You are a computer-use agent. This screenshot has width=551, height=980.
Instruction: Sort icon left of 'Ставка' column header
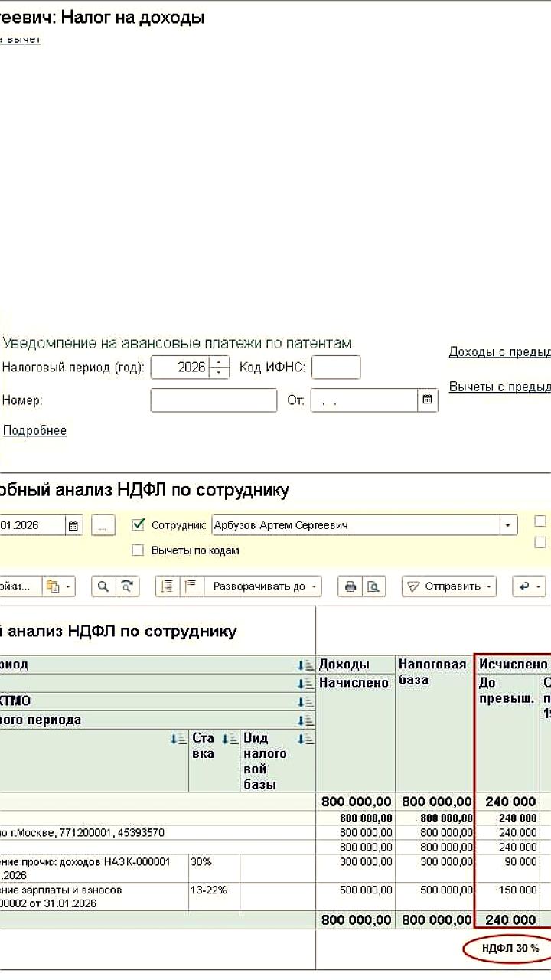point(178,740)
